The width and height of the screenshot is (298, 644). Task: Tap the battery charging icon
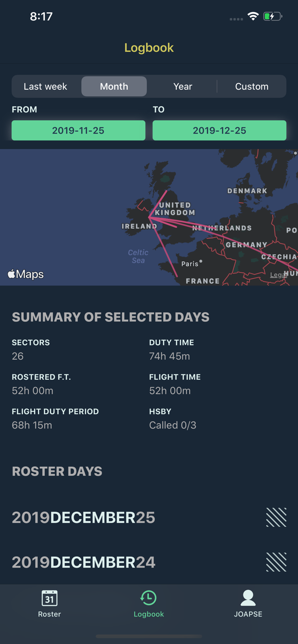click(273, 16)
